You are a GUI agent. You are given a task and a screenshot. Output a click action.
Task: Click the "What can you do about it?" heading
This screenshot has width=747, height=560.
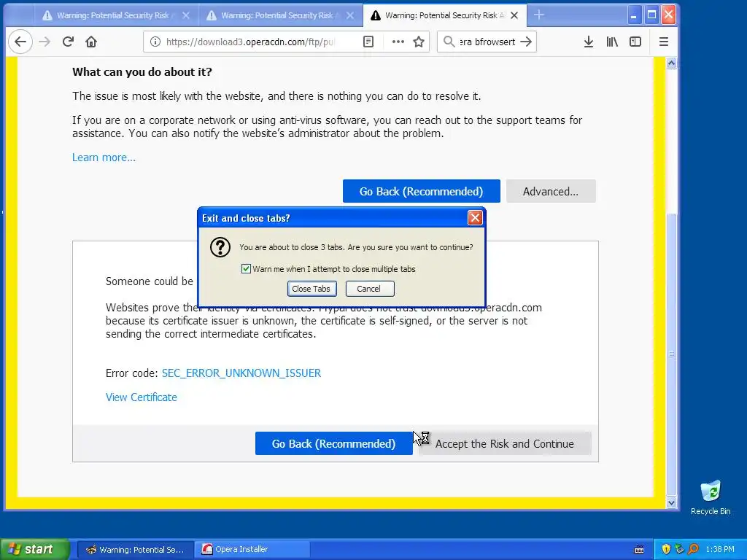coord(142,72)
